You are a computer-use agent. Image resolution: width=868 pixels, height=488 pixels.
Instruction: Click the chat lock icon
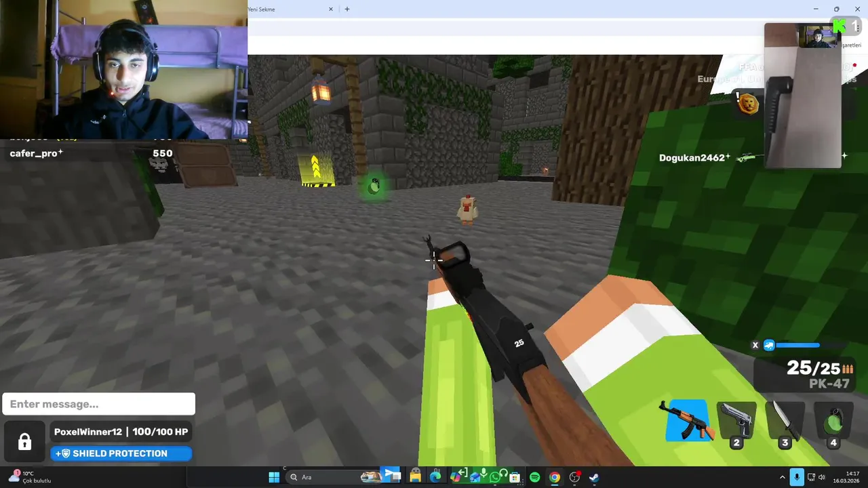click(25, 442)
